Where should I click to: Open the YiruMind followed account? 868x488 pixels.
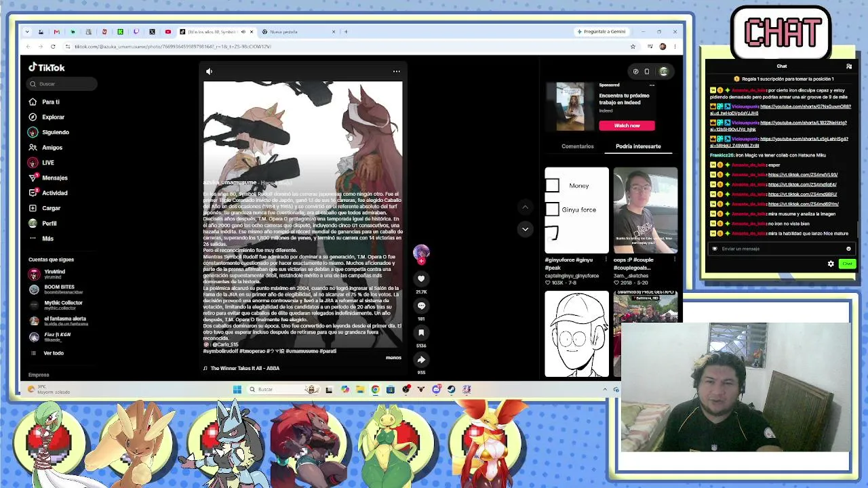click(x=47, y=274)
